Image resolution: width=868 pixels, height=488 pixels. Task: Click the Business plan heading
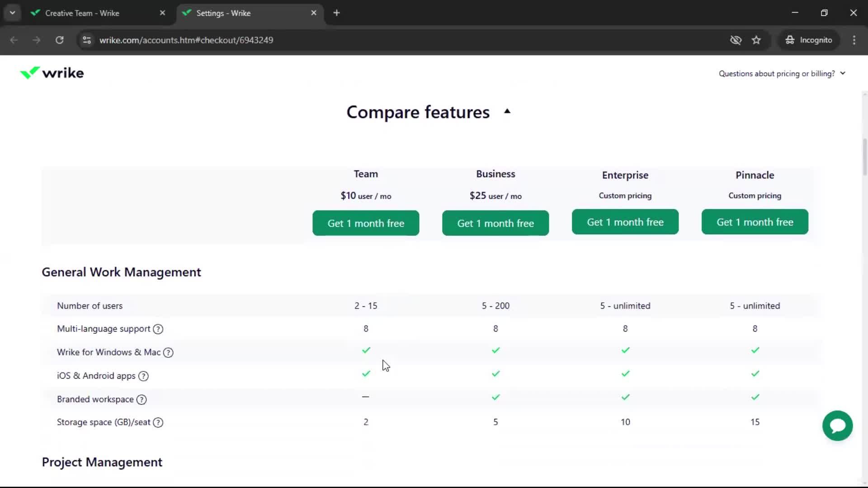point(495,174)
